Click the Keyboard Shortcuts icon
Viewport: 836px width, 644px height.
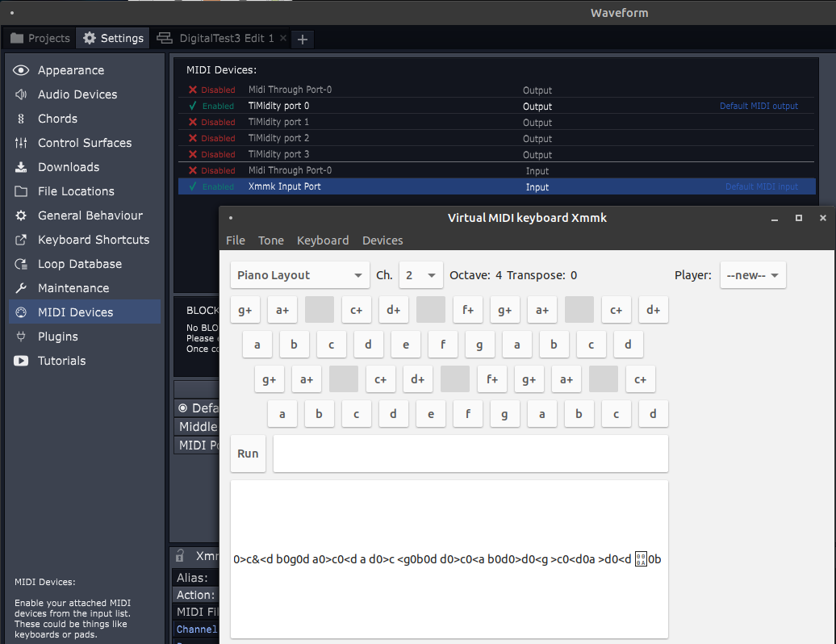tap(21, 240)
